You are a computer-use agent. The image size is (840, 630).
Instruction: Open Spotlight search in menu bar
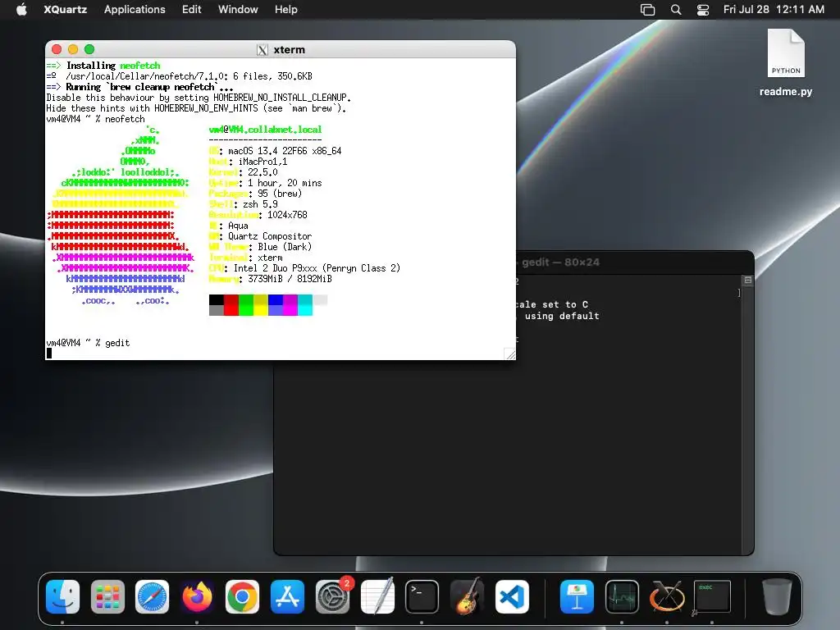click(676, 10)
